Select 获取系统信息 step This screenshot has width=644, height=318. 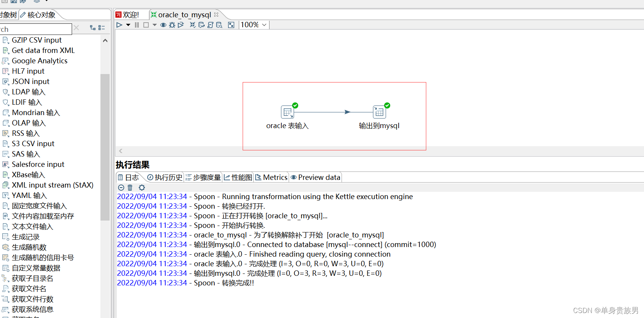32,309
